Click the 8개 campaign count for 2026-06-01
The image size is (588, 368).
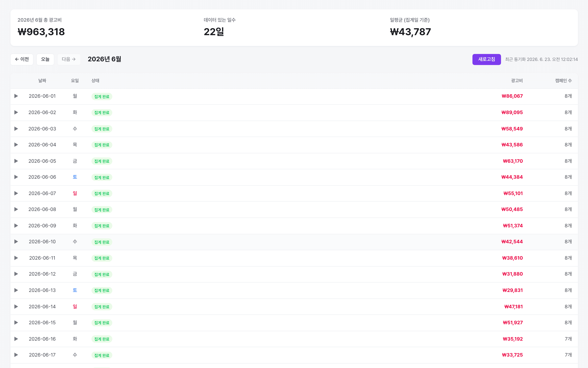[x=568, y=96]
